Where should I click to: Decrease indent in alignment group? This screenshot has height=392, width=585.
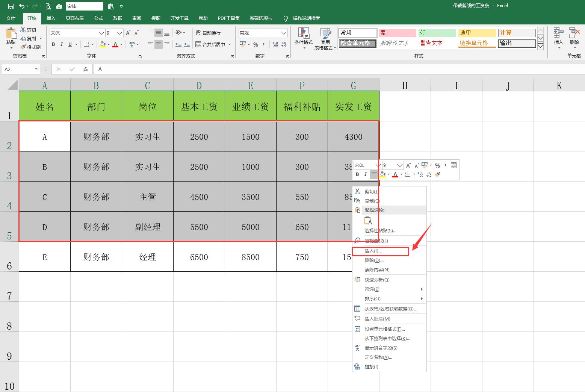click(178, 44)
